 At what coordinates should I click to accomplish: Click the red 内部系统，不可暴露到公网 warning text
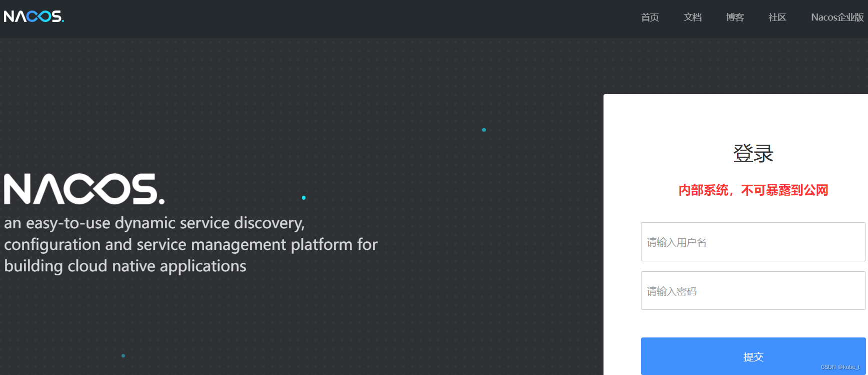tap(753, 190)
